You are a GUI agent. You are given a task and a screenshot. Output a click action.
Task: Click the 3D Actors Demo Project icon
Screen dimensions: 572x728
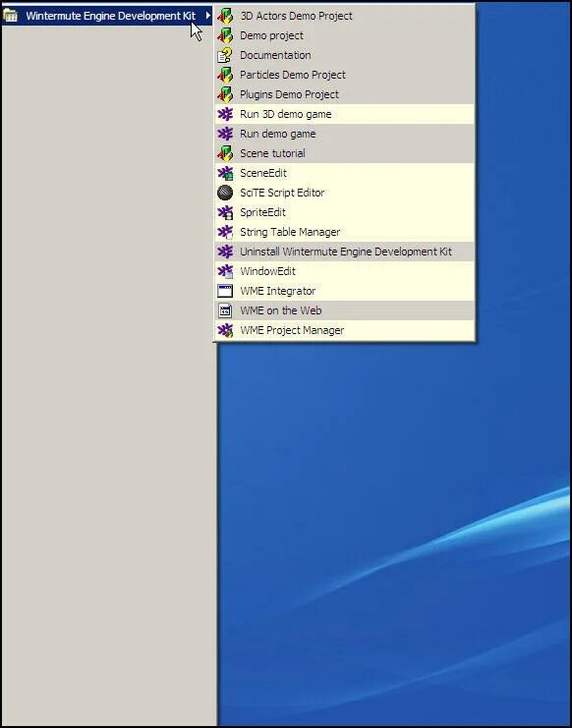point(225,16)
